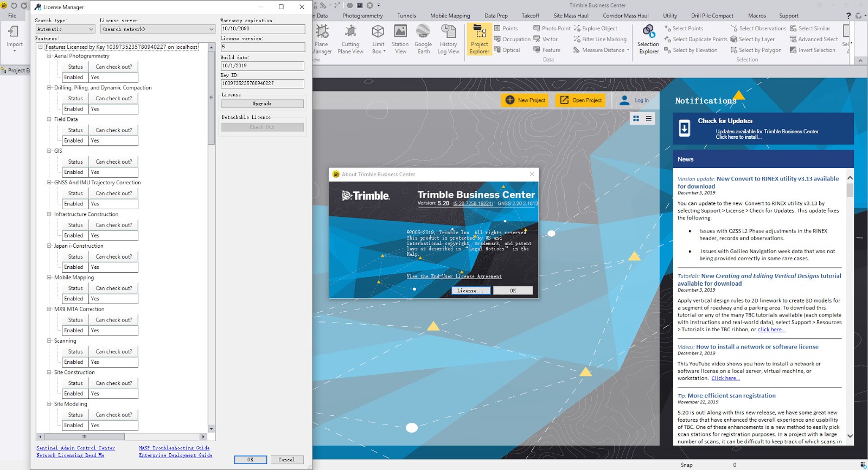Click Select Similar tool
Image resolution: width=868 pixels, height=470 pixels.
click(809, 28)
